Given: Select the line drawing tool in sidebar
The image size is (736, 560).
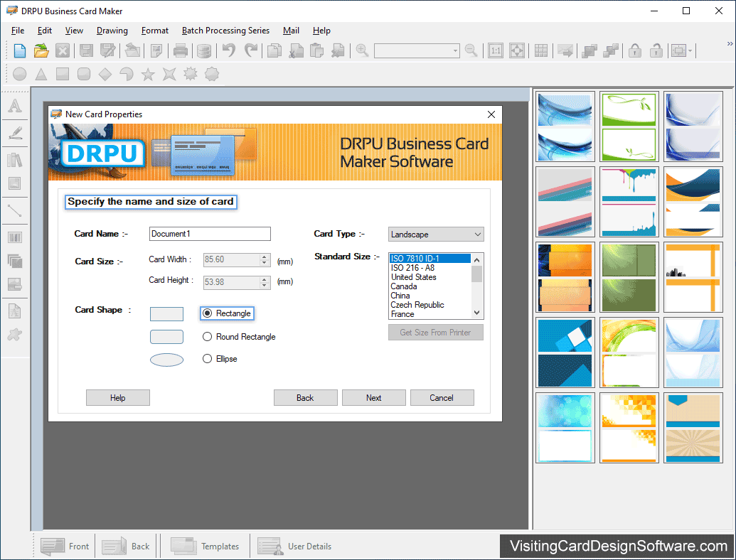Looking at the screenshot, I should pyautogui.click(x=15, y=211).
